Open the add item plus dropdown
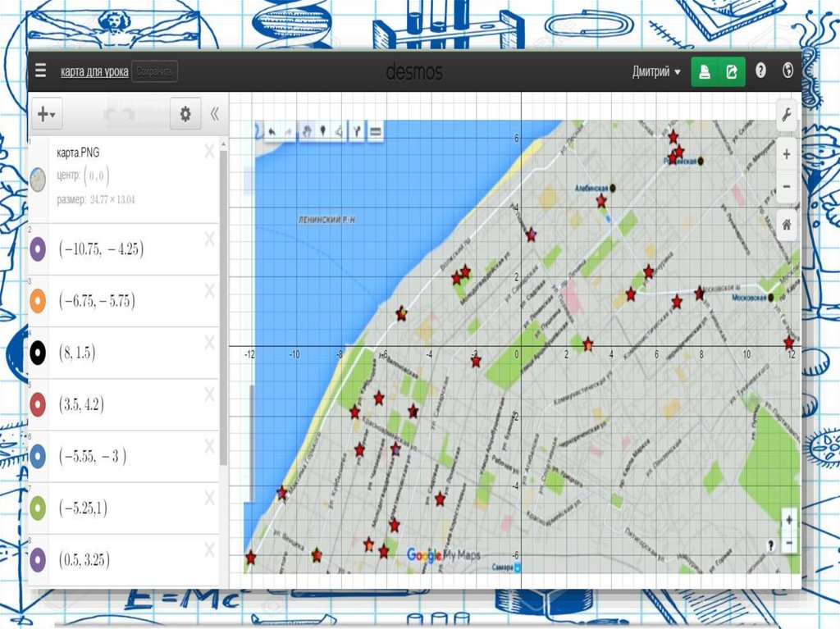 pos(47,114)
